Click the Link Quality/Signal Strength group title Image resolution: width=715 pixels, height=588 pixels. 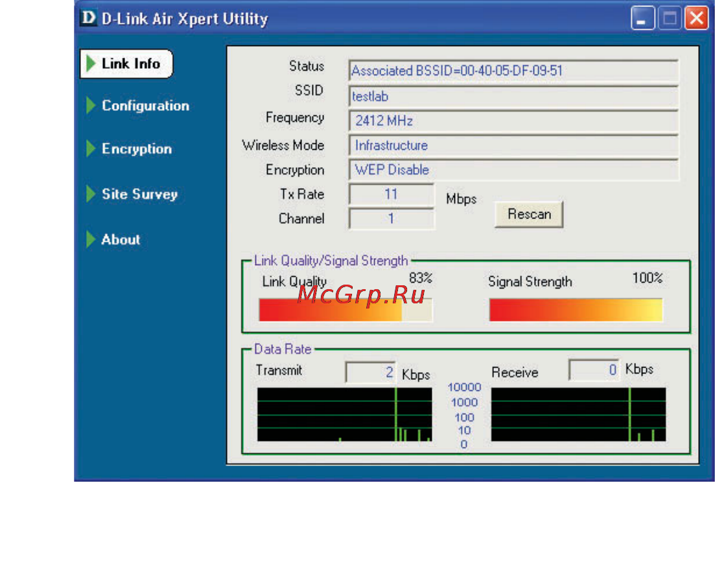point(331,261)
